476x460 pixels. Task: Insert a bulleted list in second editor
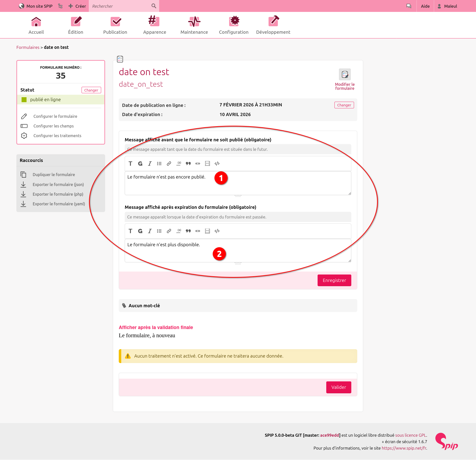pos(159,231)
